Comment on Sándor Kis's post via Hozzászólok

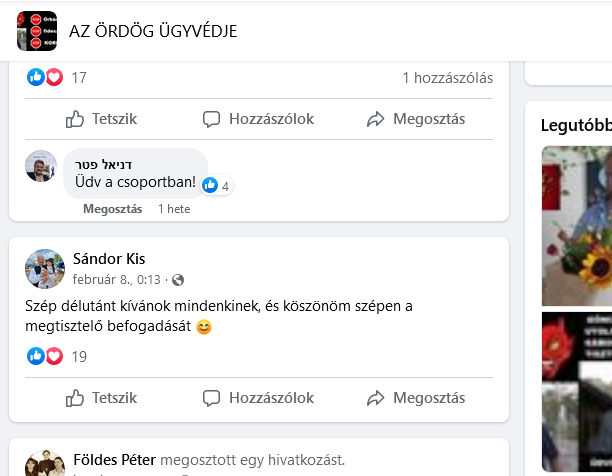click(258, 398)
